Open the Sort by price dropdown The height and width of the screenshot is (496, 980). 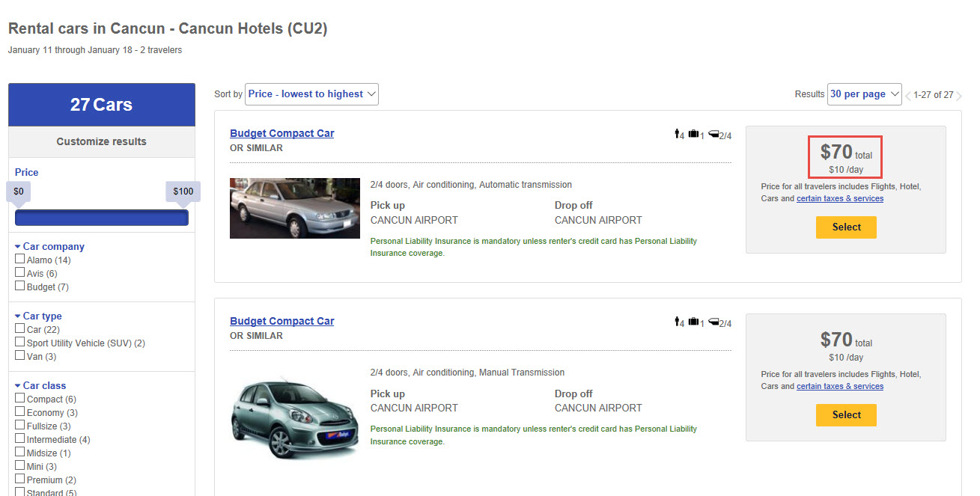pyautogui.click(x=311, y=94)
